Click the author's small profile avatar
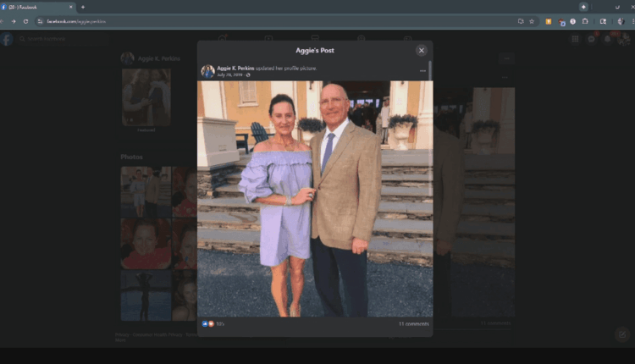Image resolution: width=635 pixels, height=364 pixels. (207, 72)
